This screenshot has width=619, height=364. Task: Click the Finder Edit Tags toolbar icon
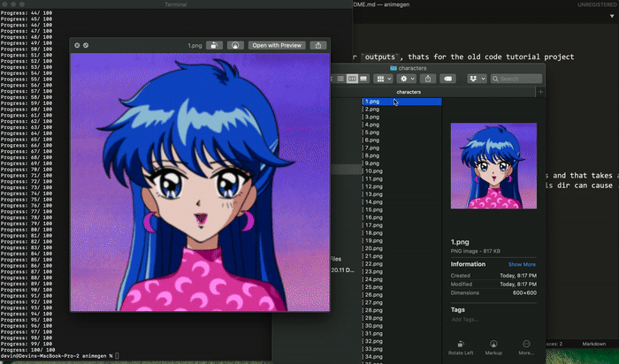[448, 79]
